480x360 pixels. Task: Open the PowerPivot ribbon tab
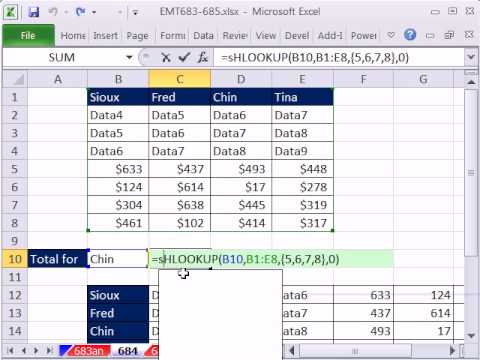click(x=364, y=36)
